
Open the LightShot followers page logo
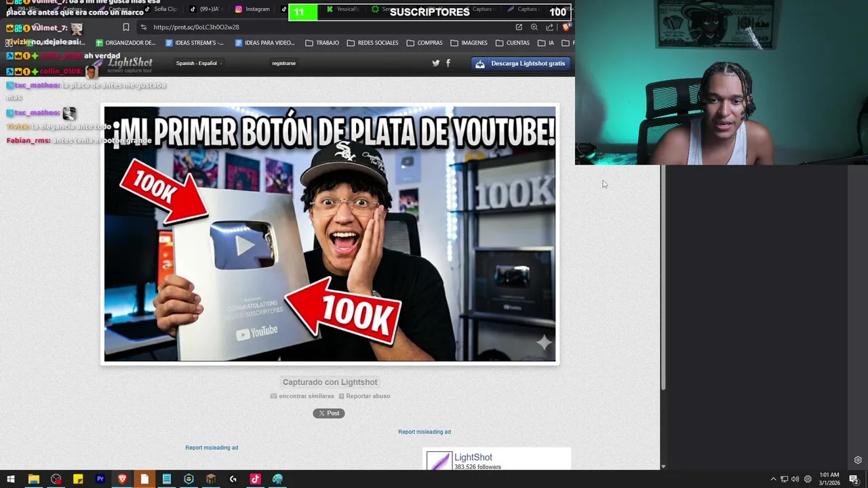click(x=439, y=462)
